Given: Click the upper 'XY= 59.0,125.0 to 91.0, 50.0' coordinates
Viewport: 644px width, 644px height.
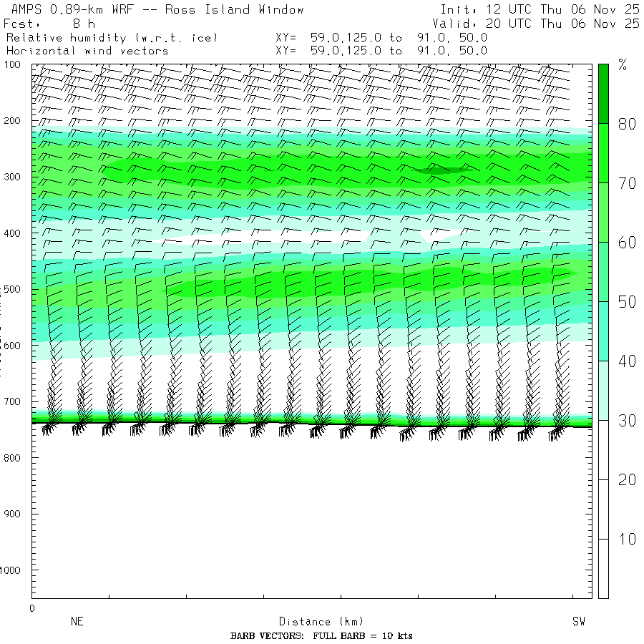Looking at the screenshot, I should [x=381, y=38].
